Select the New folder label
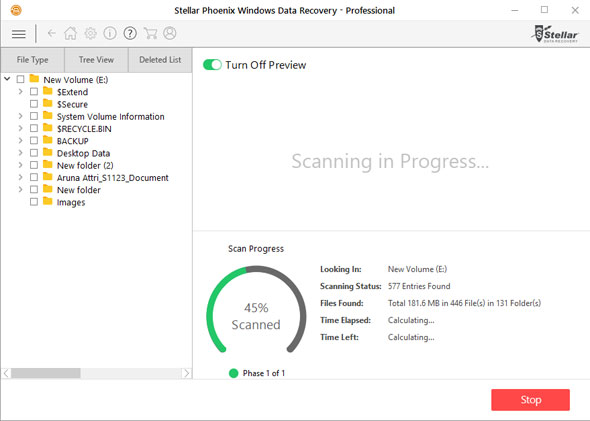This screenshot has height=421, width=590. tap(79, 190)
